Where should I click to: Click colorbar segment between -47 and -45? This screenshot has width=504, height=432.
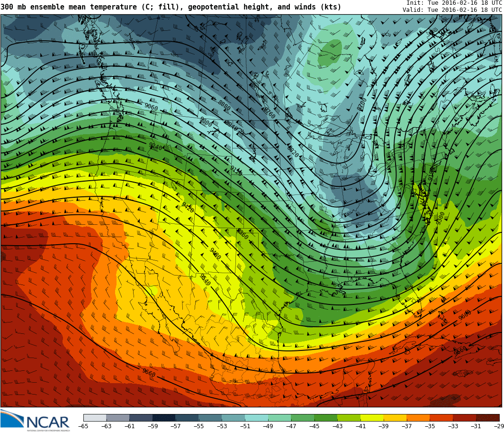303,417
